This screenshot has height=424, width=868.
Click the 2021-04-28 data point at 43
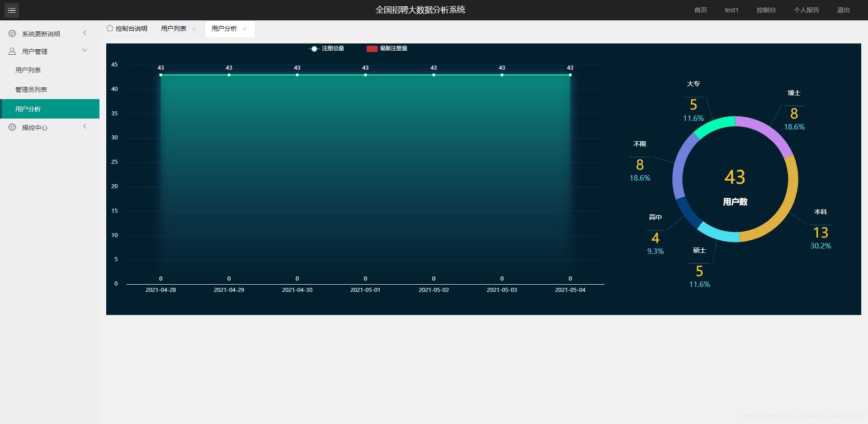[x=160, y=75]
